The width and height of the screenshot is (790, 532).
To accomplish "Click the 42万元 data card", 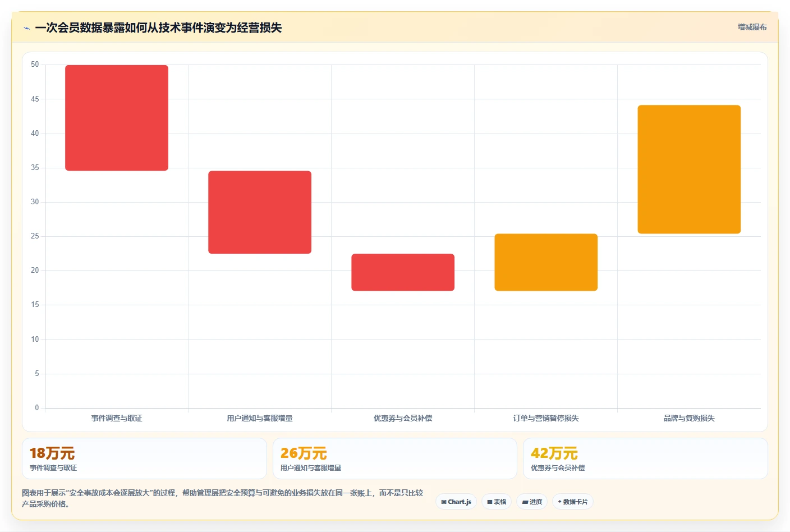I will [x=645, y=458].
